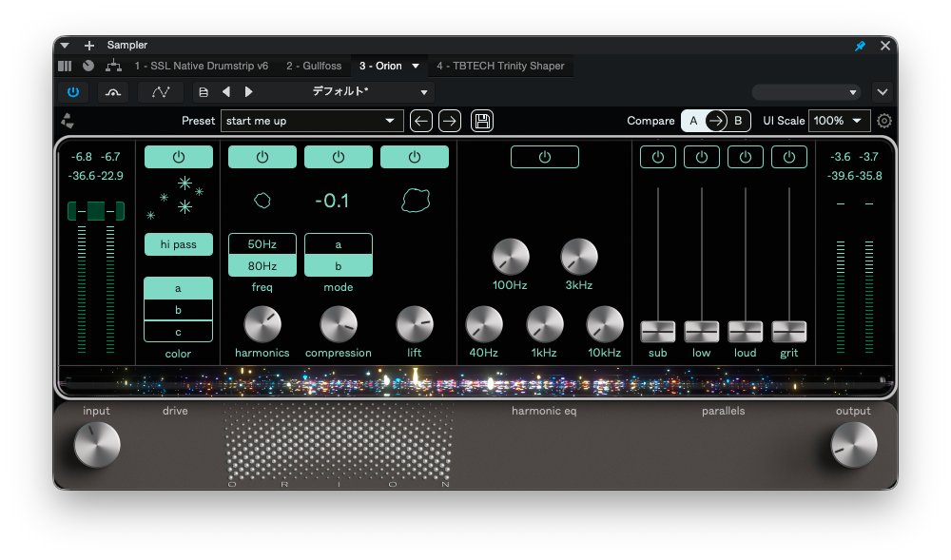951x560 pixels.
Task: Load previous Orion preset left arrow
Action: (x=421, y=121)
